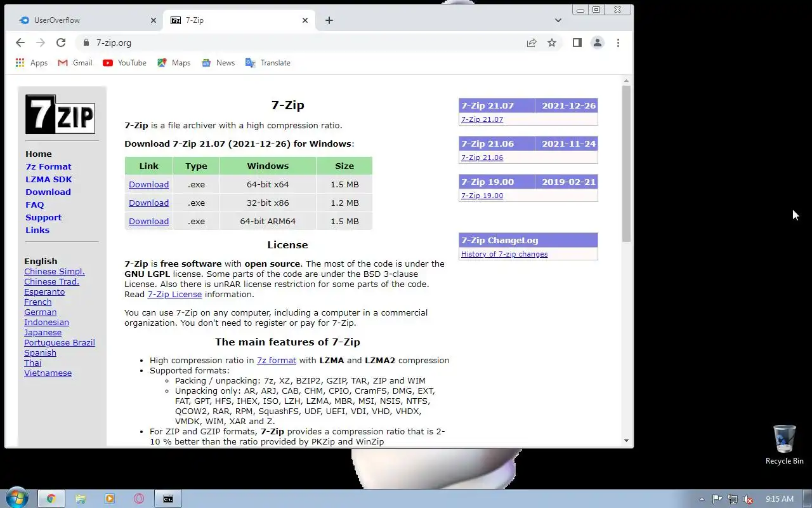Open the Opera browser taskbar icon

[x=139, y=498]
